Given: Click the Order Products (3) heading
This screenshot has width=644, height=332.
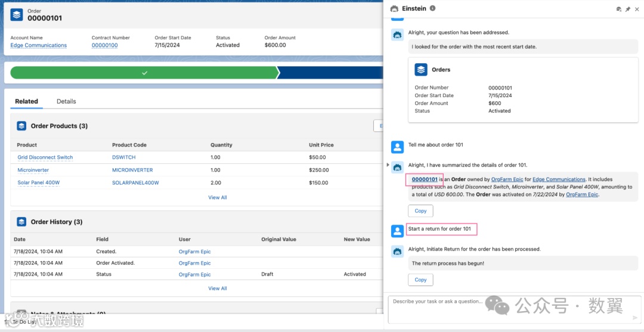Looking at the screenshot, I should 59,126.
